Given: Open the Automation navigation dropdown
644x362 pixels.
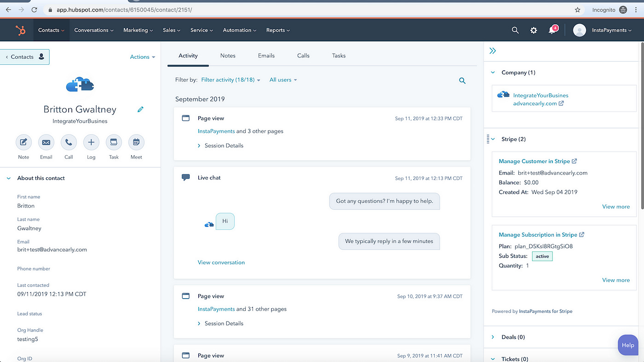Looking at the screenshot, I should [x=240, y=30].
